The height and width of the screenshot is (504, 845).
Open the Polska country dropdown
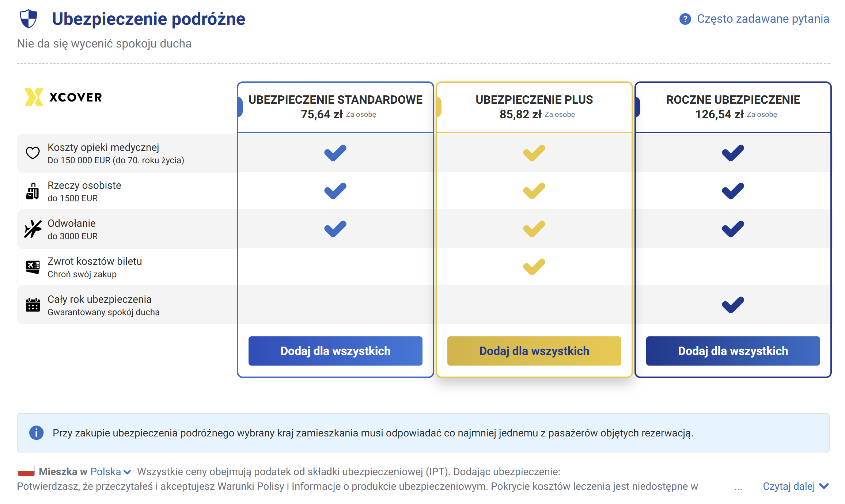pyautogui.click(x=111, y=472)
